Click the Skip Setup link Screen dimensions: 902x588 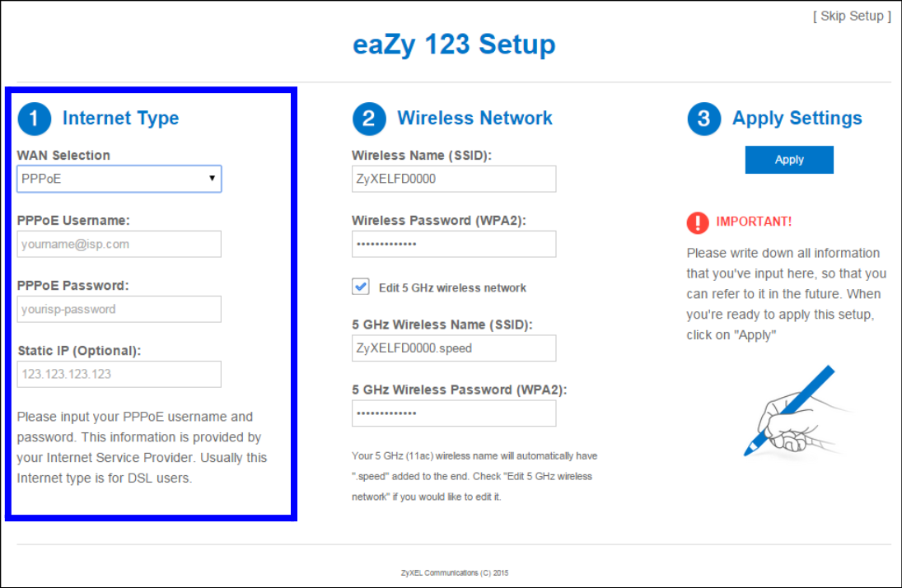coord(852,16)
